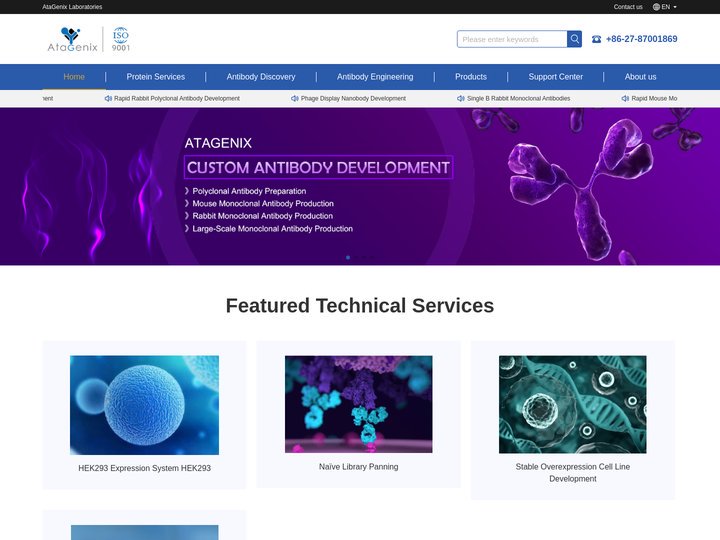Click the telephone icon beside phone number
720x540 pixels.
596,39
